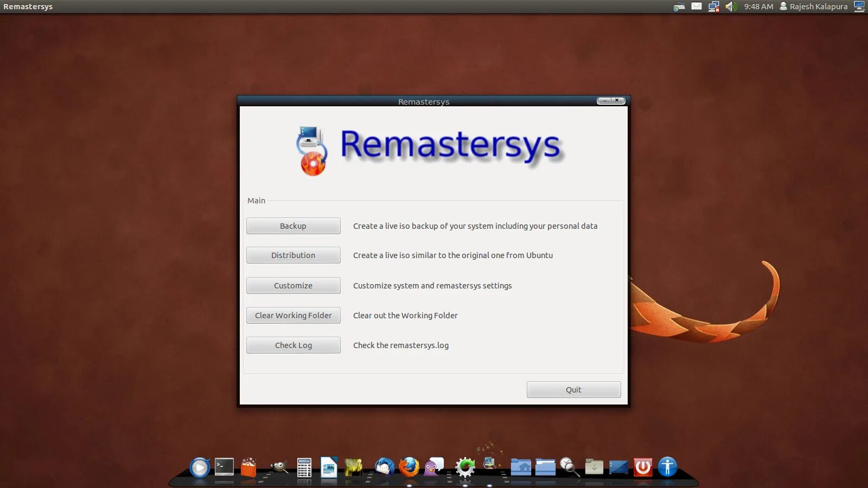Open Pidgin messenger from the dock
868x488 pixels.
click(433, 467)
